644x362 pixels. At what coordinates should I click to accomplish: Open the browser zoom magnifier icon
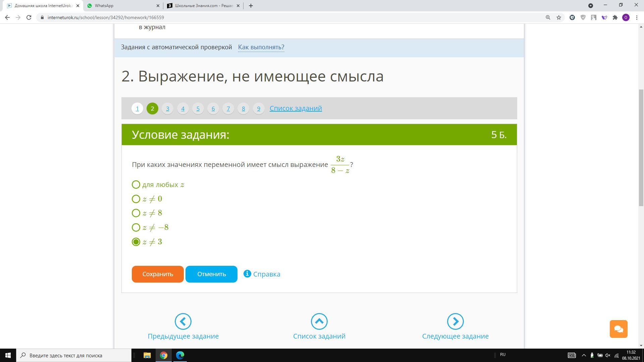pos(548,17)
